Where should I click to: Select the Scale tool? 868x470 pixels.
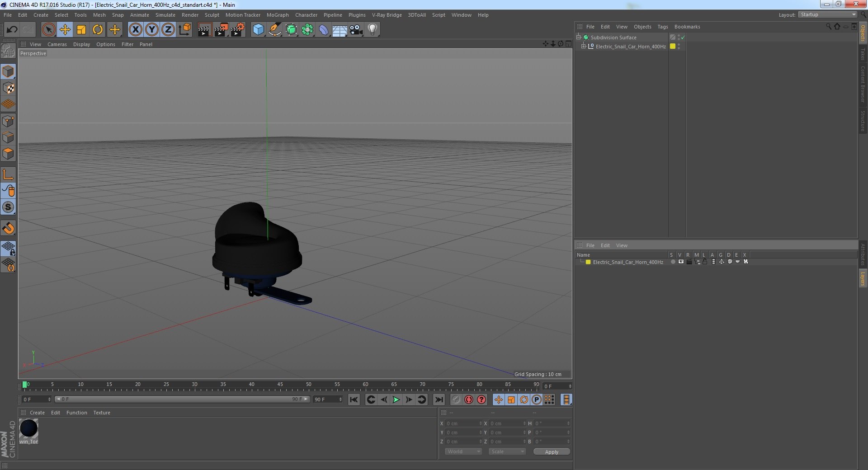point(81,30)
